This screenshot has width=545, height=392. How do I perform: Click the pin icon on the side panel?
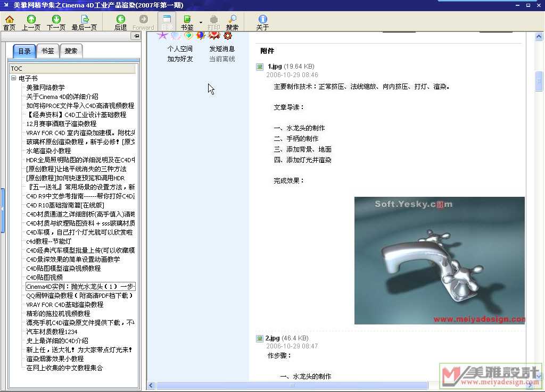point(136,36)
